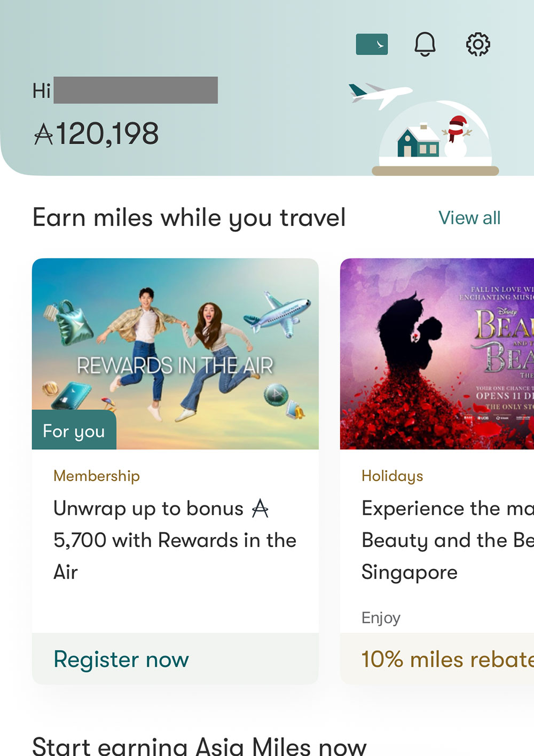Tap the For you tag
This screenshot has height=756, width=534.
coord(74,431)
